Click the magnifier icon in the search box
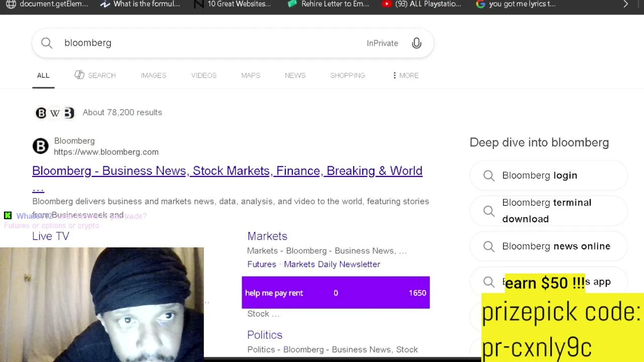Image resolution: width=644 pixels, height=362 pixels. pos(46,43)
